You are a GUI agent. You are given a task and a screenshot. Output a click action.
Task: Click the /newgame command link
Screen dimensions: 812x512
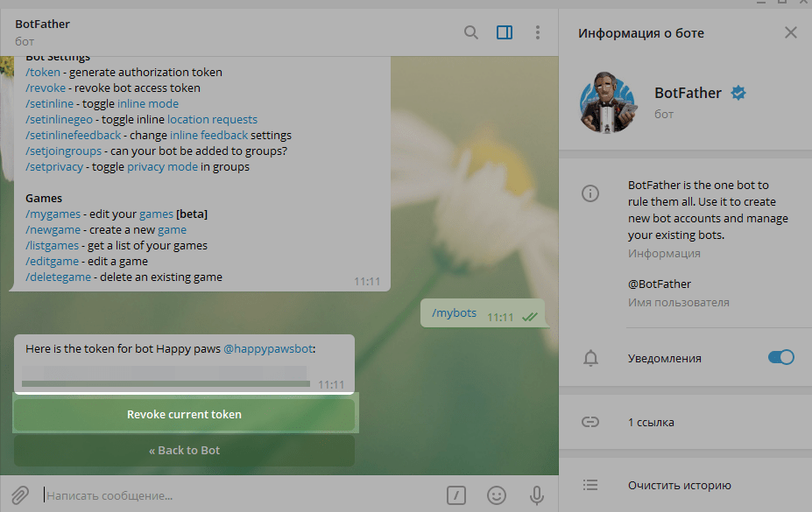tap(53, 230)
